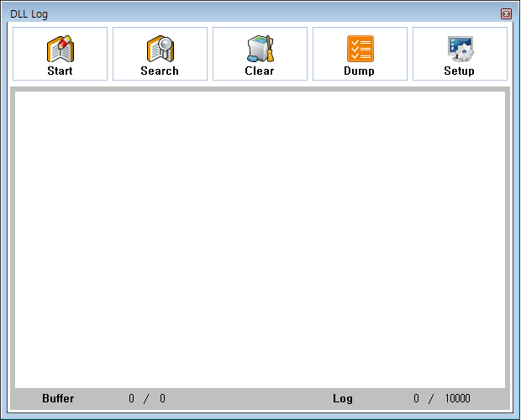
Task: Click the Log maximum value 10000
Action: tap(458, 399)
